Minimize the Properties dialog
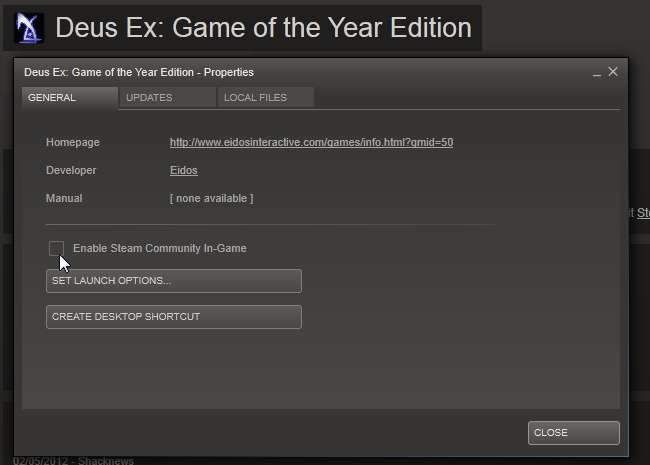Viewport: 650px width, 465px height. [597, 73]
